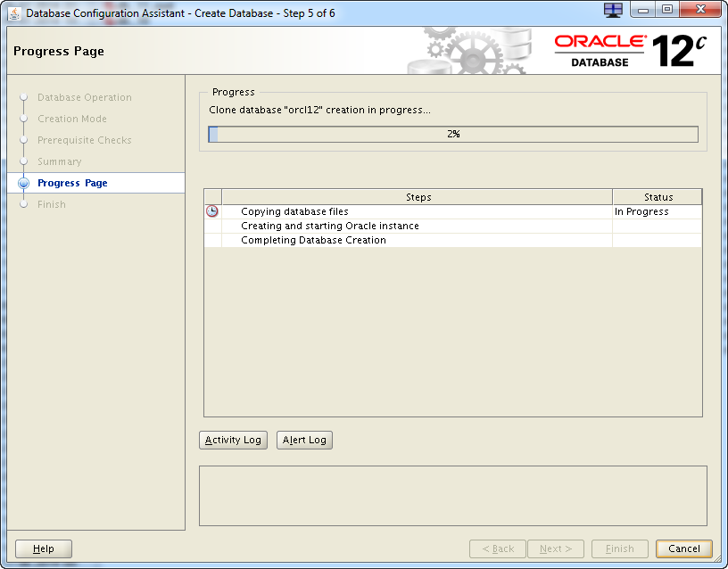The width and height of the screenshot is (728, 569).
Task: Select the Prerequisite Checks step
Action: 85,140
